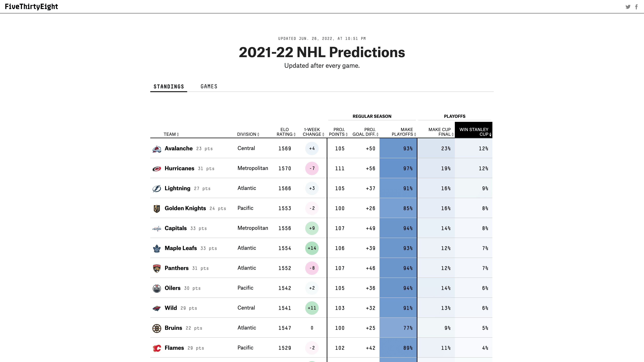The image size is (644, 362).
Task: Select the Standings tab
Action: click(169, 87)
